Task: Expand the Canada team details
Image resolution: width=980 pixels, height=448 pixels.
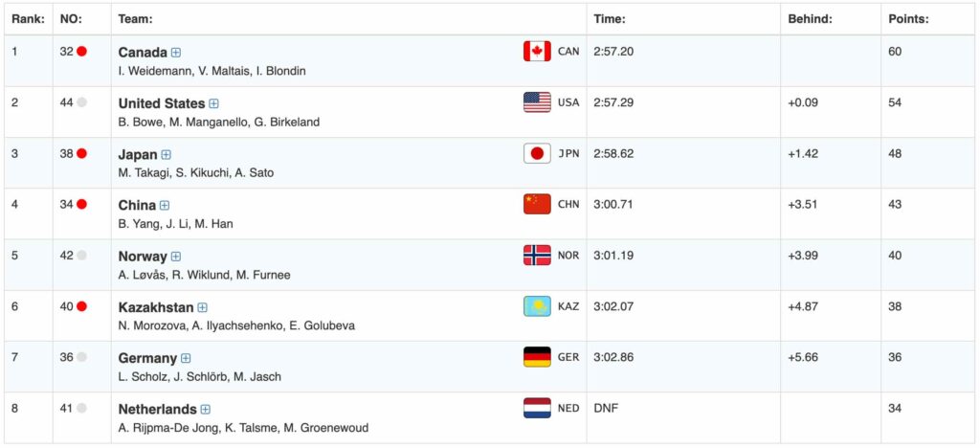Action: (x=176, y=53)
